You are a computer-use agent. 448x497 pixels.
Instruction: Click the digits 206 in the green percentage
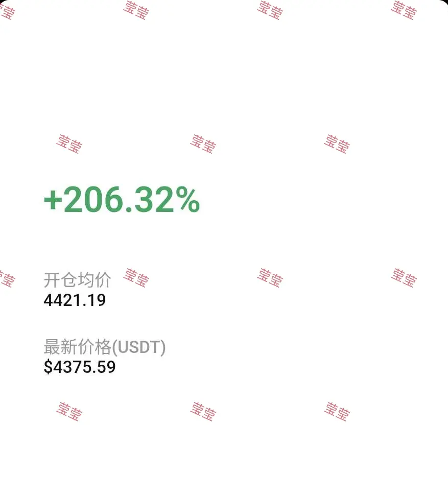93,199
